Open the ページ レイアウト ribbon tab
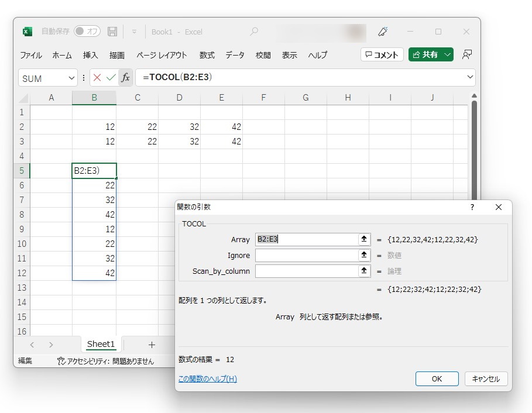Viewport: 532px width, 413px height. [162, 55]
